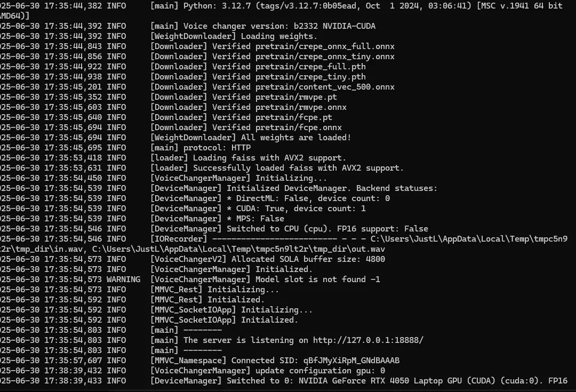Click the pretrain/crepe_onnx_full.onnx file path
This screenshot has height=392, width=576.
(325, 46)
